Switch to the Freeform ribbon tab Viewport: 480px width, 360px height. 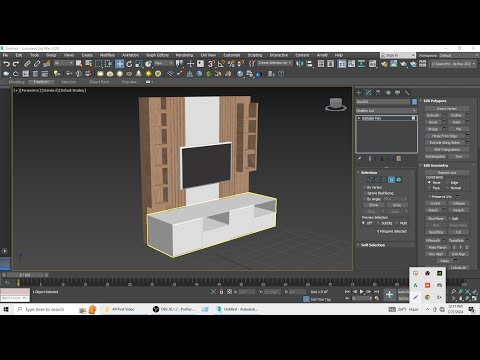pos(41,82)
